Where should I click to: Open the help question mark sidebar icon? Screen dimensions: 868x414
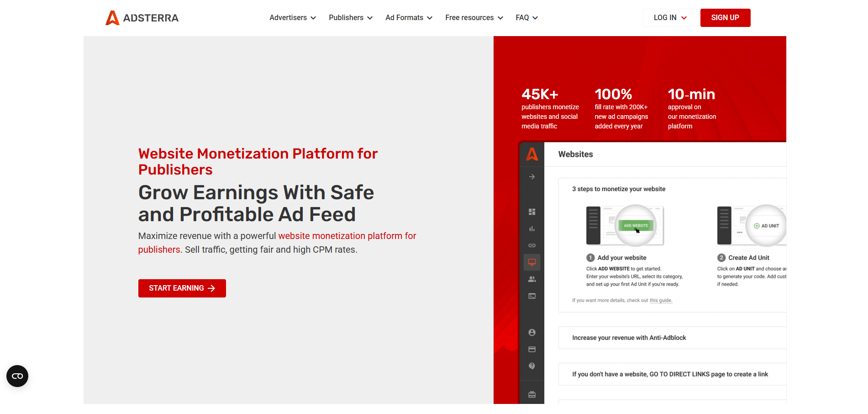point(532,366)
